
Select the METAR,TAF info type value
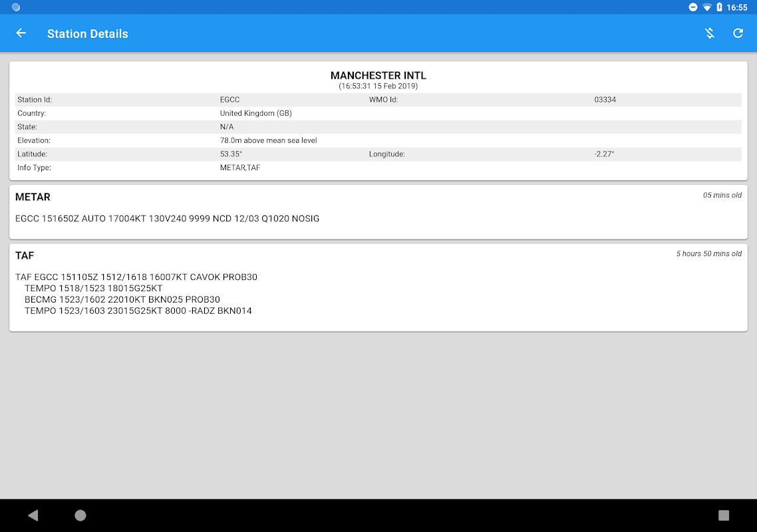(240, 168)
